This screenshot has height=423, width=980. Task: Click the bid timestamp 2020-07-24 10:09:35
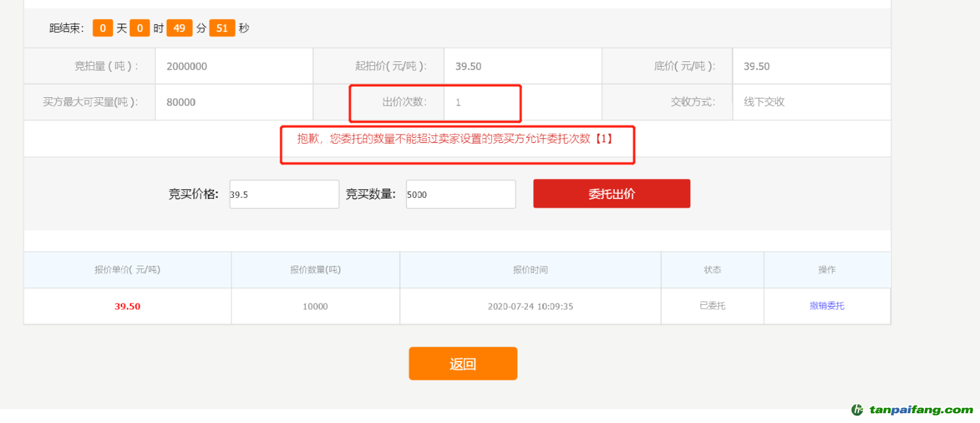[531, 306]
